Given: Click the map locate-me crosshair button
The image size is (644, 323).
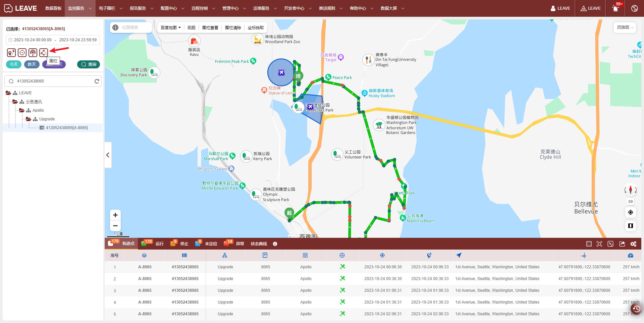Looking at the screenshot, I should point(631,212).
